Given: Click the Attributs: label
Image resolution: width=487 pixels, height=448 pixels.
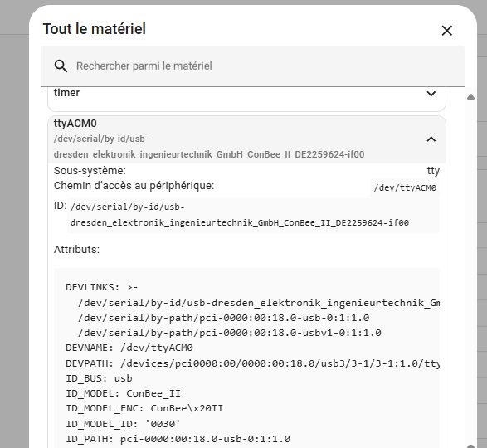Looking at the screenshot, I should pyautogui.click(x=76, y=250).
